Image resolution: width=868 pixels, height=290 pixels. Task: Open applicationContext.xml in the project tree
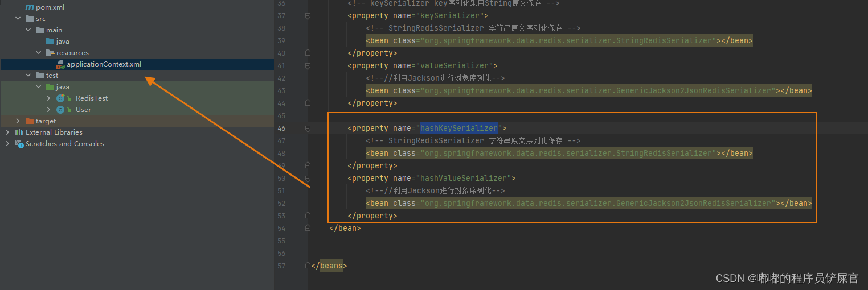[x=104, y=64]
